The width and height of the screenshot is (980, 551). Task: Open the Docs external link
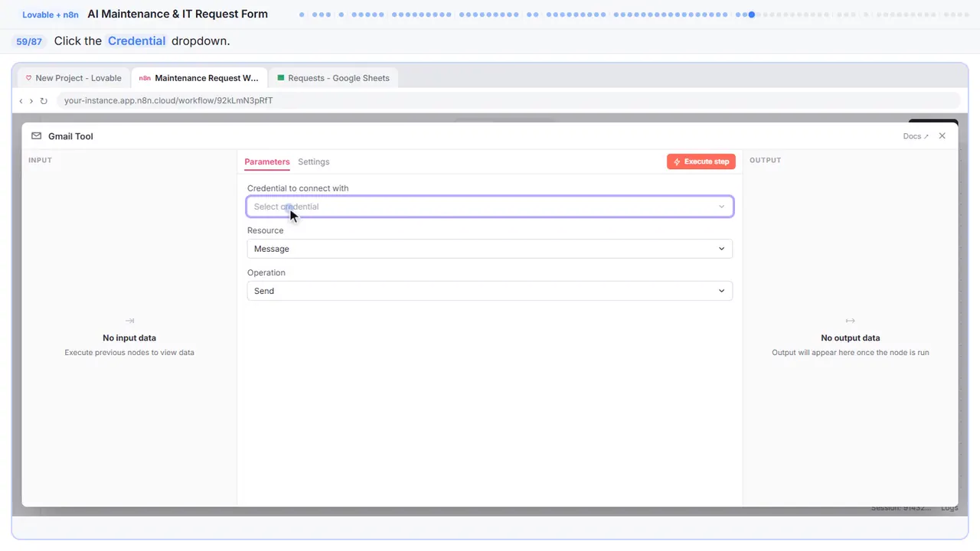click(x=916, y=136)
